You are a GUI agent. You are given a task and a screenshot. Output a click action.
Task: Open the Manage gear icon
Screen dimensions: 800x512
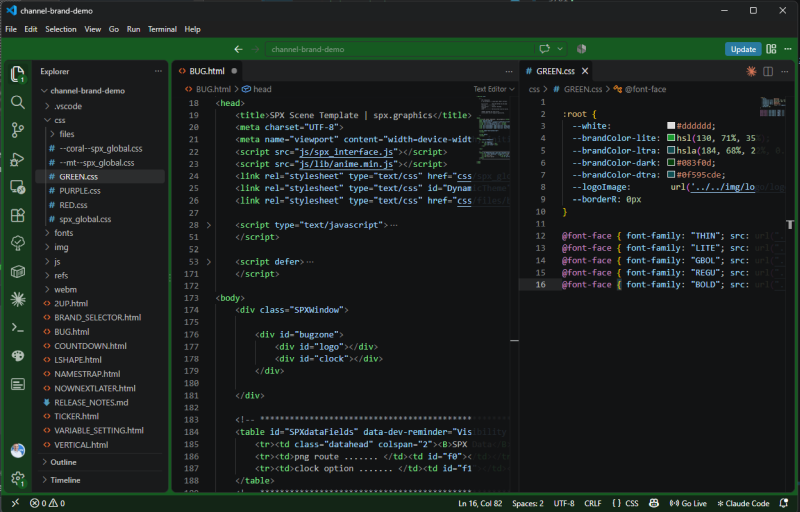click(x=17, y=479)
